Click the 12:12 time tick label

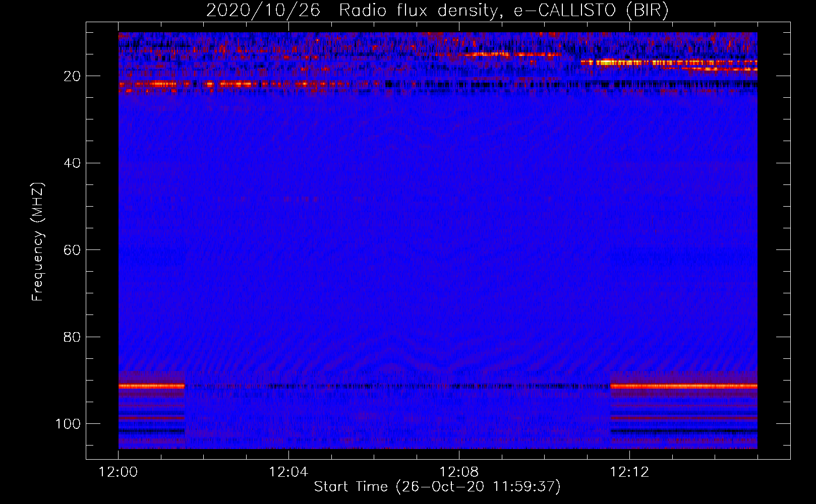coord(629,472)
